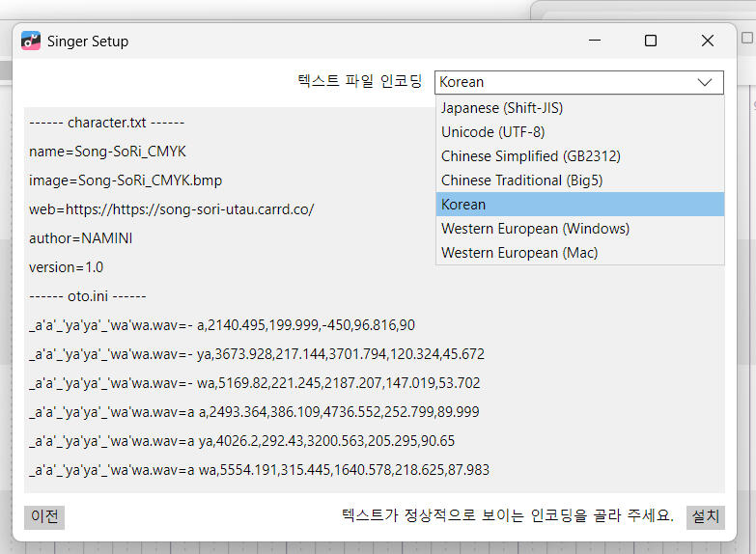This screenshot has width=756, height=554.
Task: Choose Unicode (UTF-8) encoding option
Action: tap(493, 132)
